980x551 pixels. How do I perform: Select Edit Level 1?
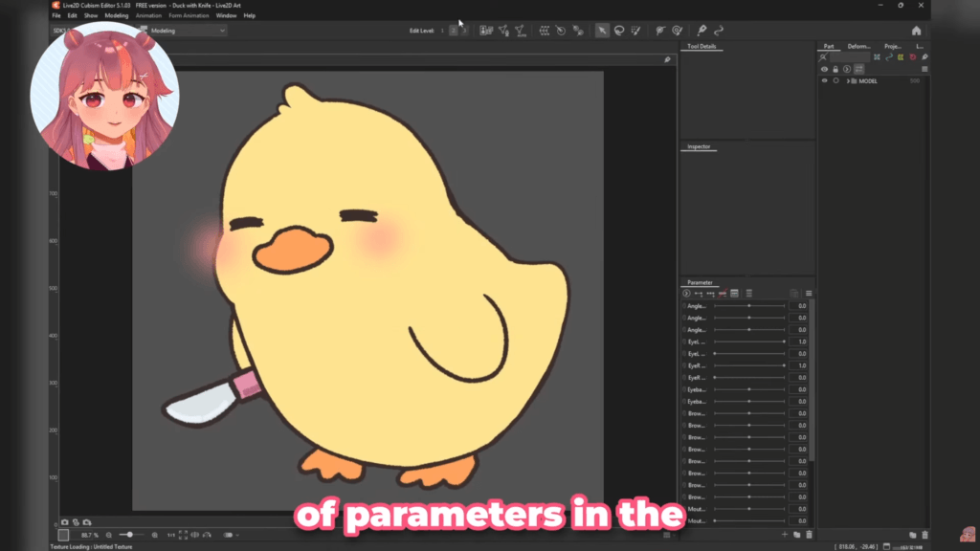pos(442,30)
